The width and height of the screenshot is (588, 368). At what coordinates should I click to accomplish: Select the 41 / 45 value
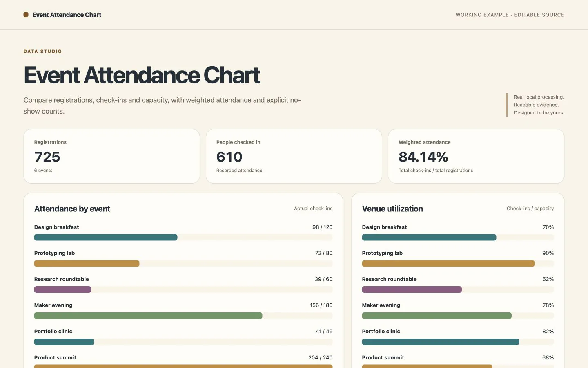[324, 332]
